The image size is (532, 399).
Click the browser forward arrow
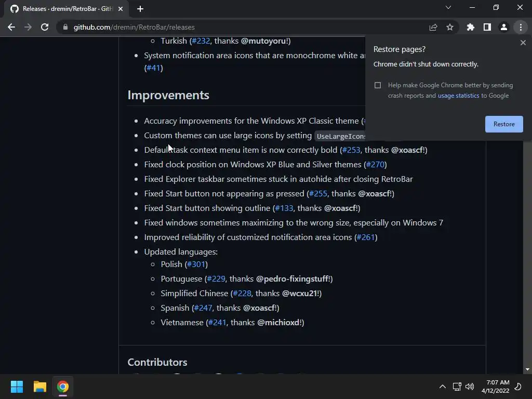tap(28, 27)
